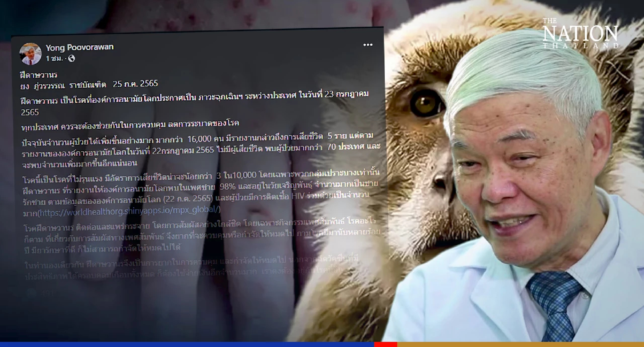
Task: Click the globe public-audience icon beside the timestamp
Action: (71, 58)
